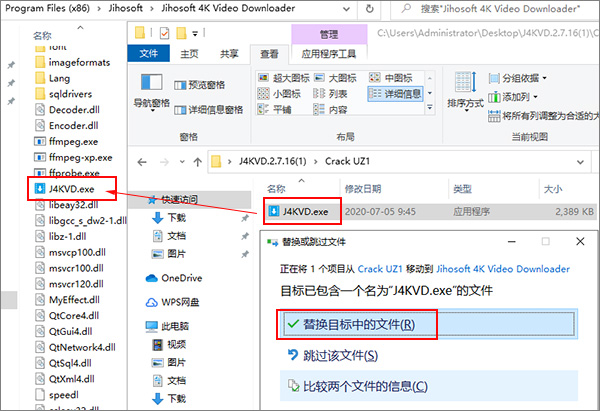Image resolution: width=600 pixels, height=411 pixels.
Task: Click refresh button in back window address bar
Action: coord(369,8)
